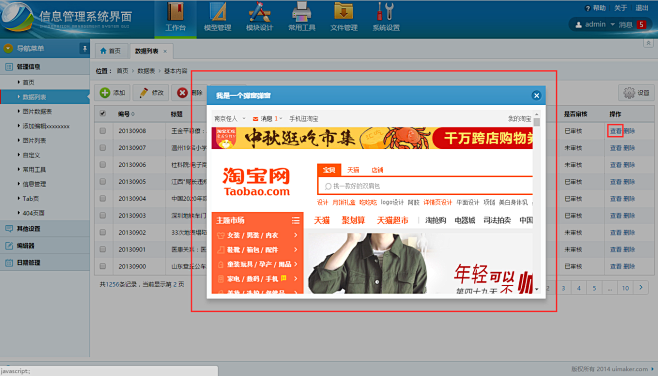This screenshot has height=376, width=658.
Task: Expand the 其他设置 sidebar section
Action: [45, 229]
